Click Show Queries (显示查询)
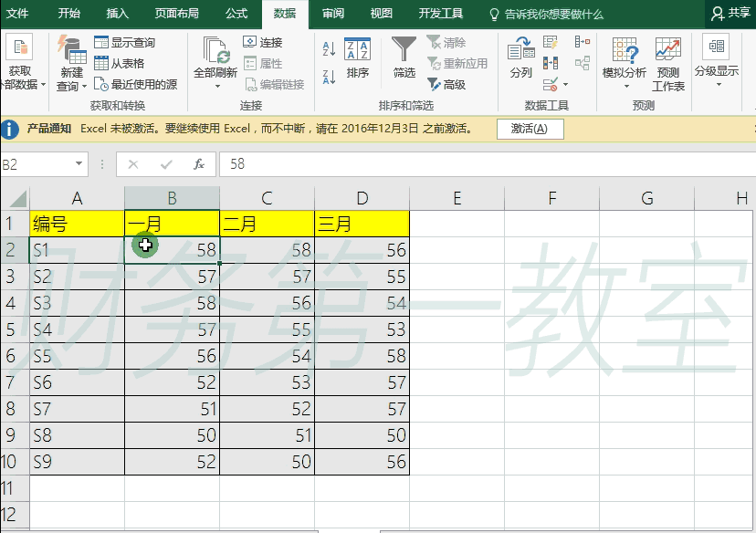Image resolution: width=756 pixels, height=533 pixels. (124, 42)
